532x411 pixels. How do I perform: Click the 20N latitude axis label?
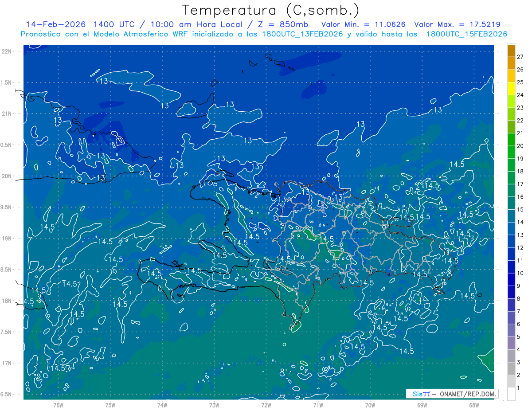click(x=6, y=176)
